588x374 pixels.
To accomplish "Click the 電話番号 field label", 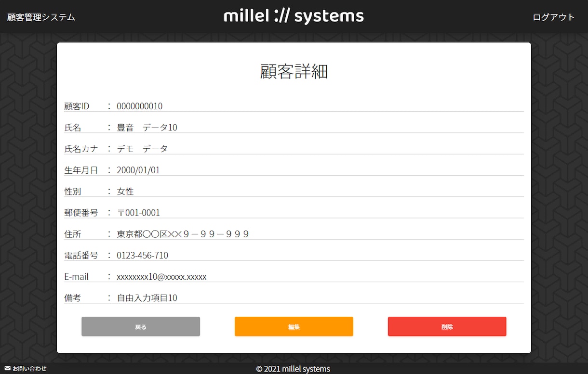I will click(81, 255).
